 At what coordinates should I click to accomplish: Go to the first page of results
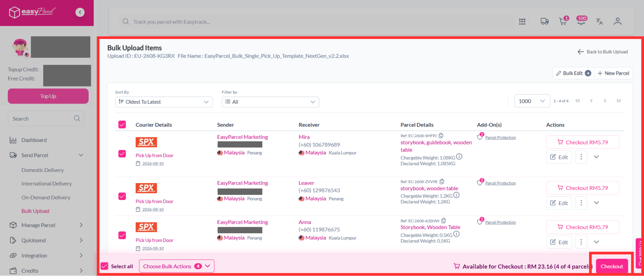tap(578, 101)
